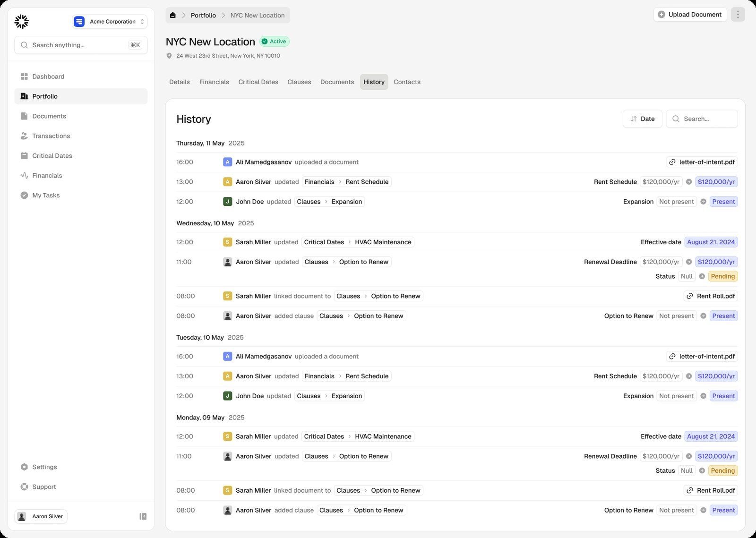The image size is (756, 538).
Task: Open Financials in the sidebar
Action: 81,176
